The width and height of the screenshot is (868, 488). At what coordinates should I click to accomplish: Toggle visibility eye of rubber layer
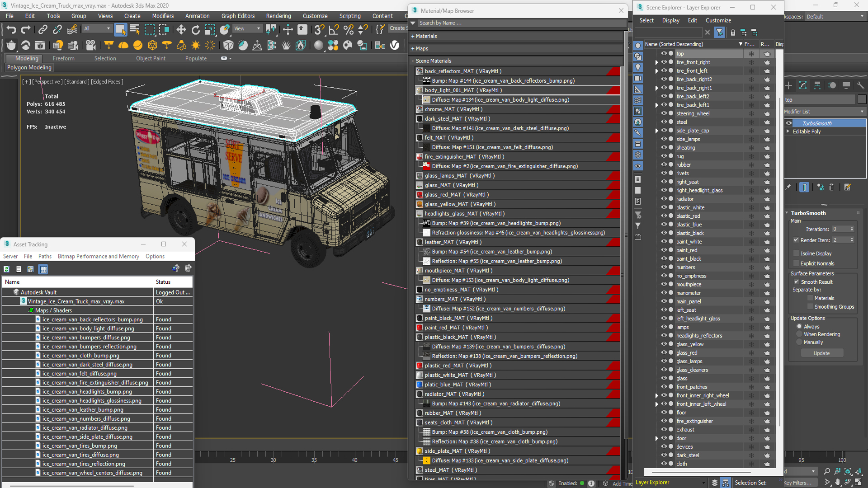point(664,164)
